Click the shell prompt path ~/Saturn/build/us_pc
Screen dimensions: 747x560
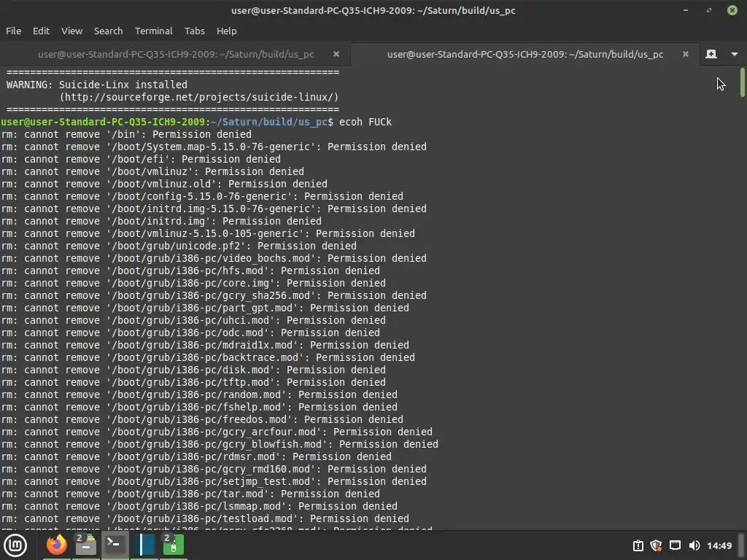tap(269, 122)
